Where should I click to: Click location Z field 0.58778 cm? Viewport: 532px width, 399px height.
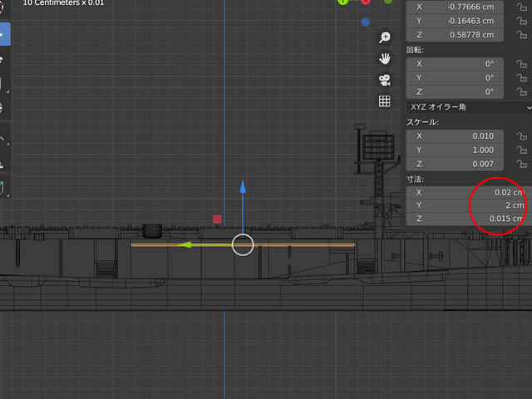tap(455, 35)
